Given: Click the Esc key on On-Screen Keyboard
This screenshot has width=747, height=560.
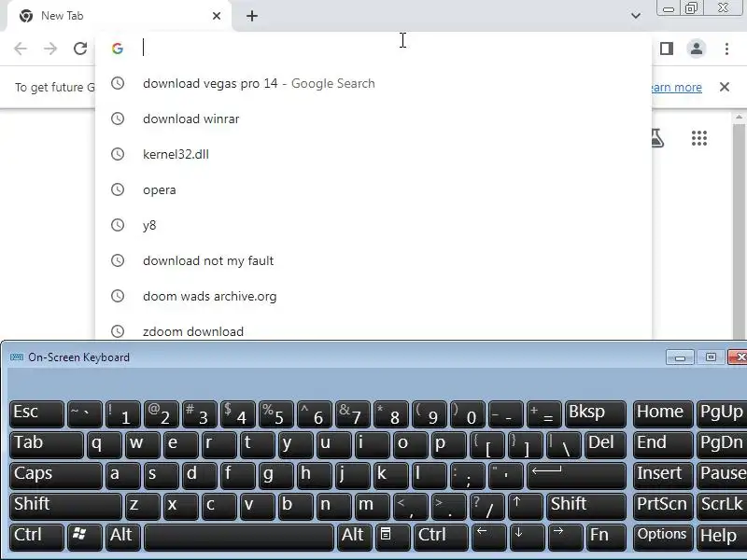Looking at the screenshot, I should click(x=36, y=413).
